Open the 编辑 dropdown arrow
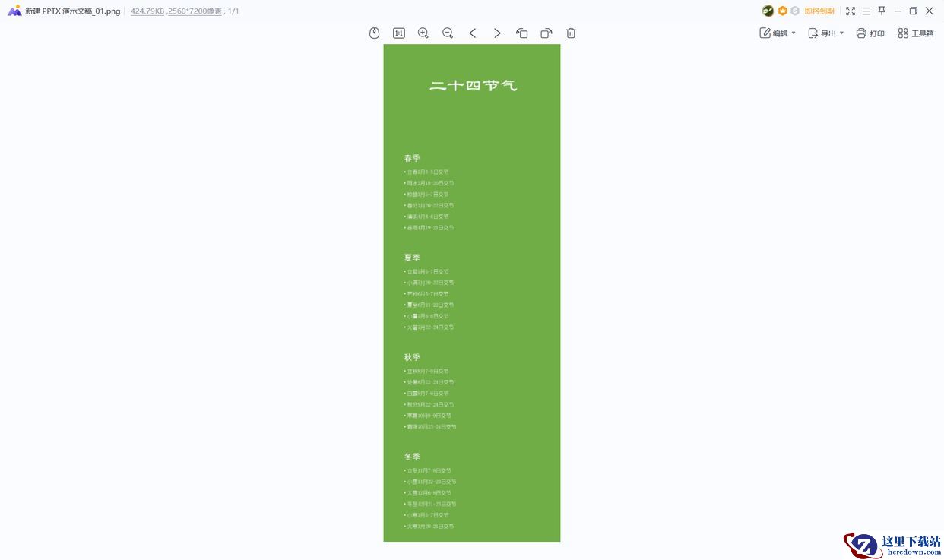The width and height of the screenshot is (944, 560). tap(794, 33)
